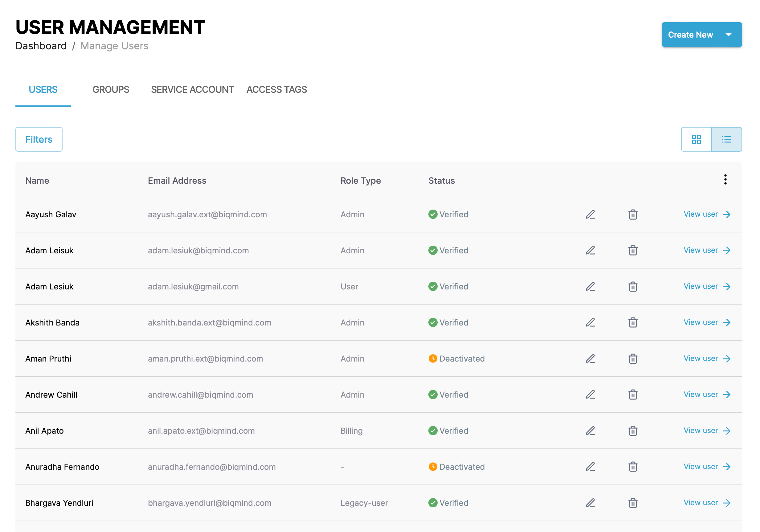This screenshot has width=760, height=532.
Task: Sort by Role Type column header
Action: coord(361,181)
